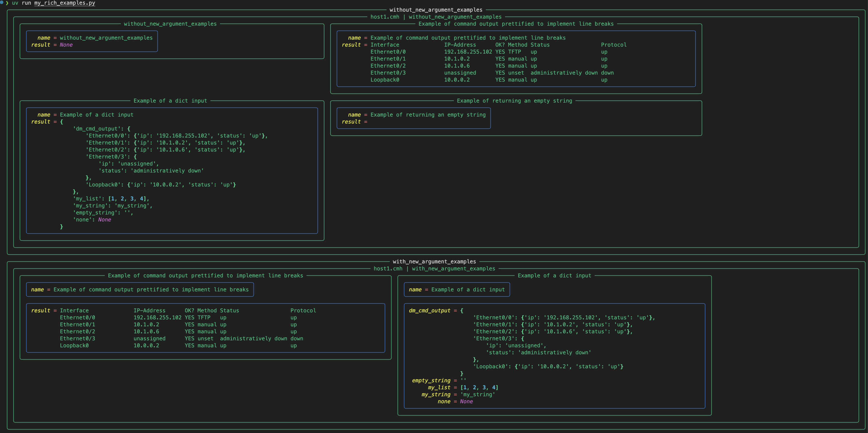Click the my_rich_examples.py underlined filename
This screenshot has height=433, width=868.
click(x=65, y=3)
